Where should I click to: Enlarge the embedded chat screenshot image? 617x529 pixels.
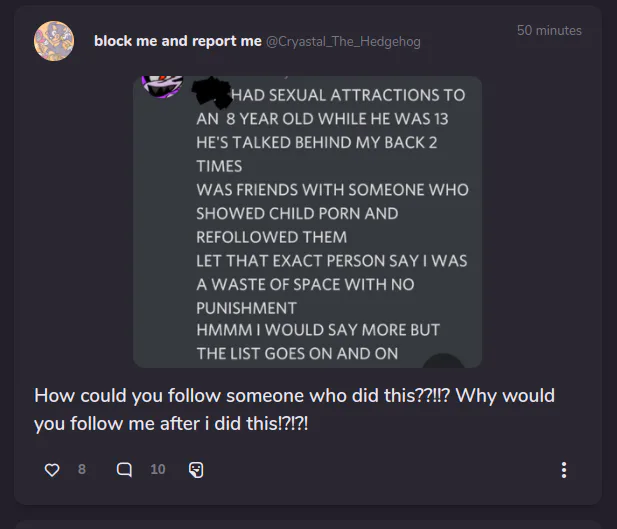point(307,222)
